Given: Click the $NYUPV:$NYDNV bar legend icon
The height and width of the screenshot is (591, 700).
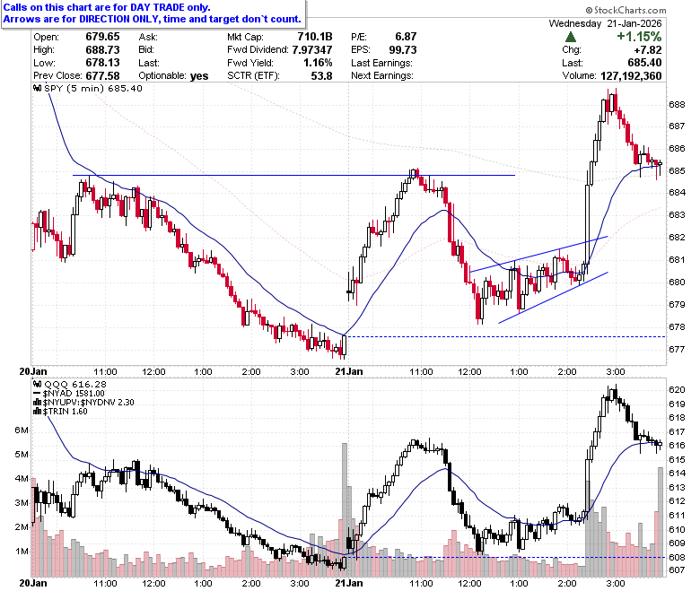Looking at the screenshot, I should point(38,403).
